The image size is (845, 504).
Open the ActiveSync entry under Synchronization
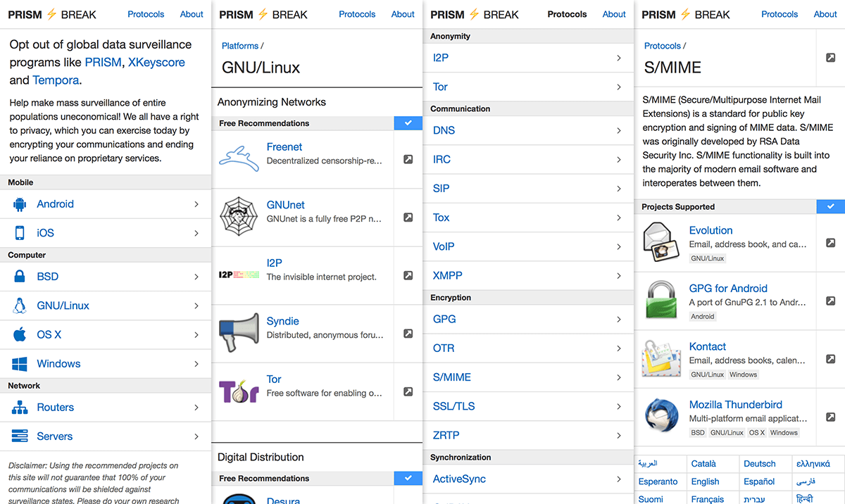click(x=528, y=479)
